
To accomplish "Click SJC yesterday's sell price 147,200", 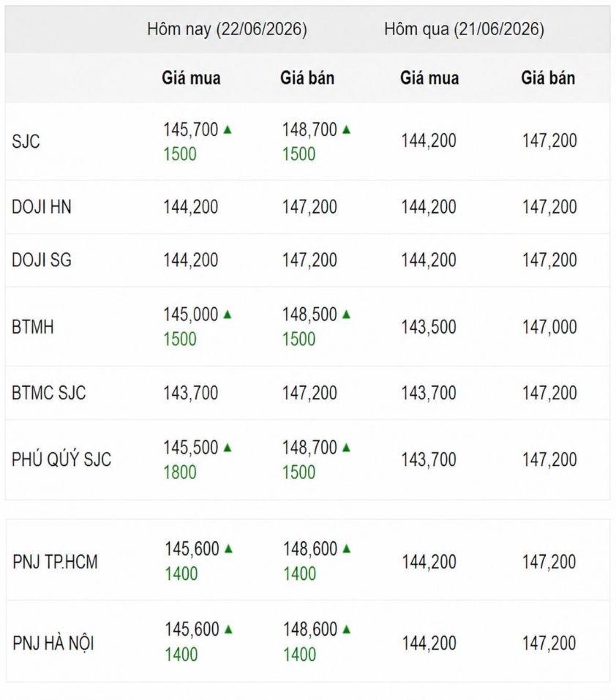I will pos(549,141).
